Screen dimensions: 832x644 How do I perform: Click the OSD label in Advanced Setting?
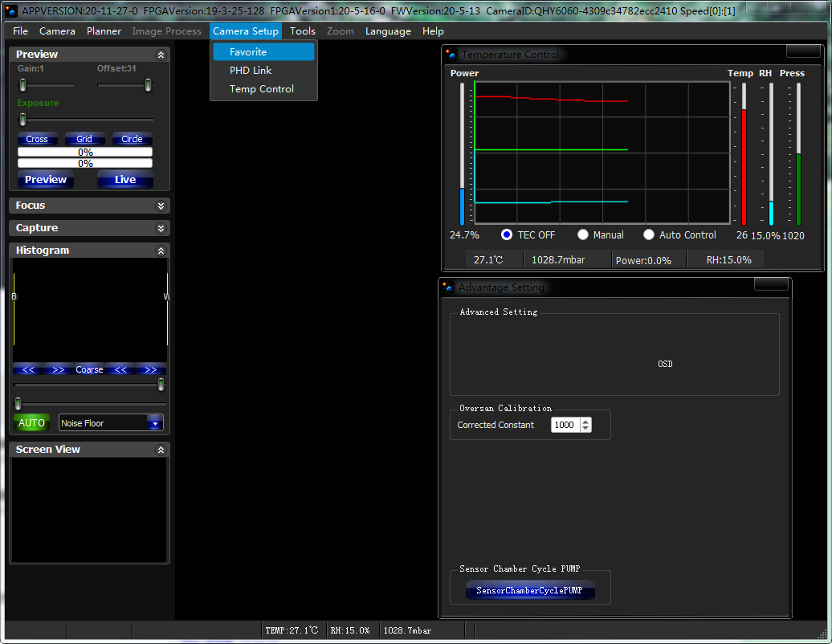click(x=665, y=364)
